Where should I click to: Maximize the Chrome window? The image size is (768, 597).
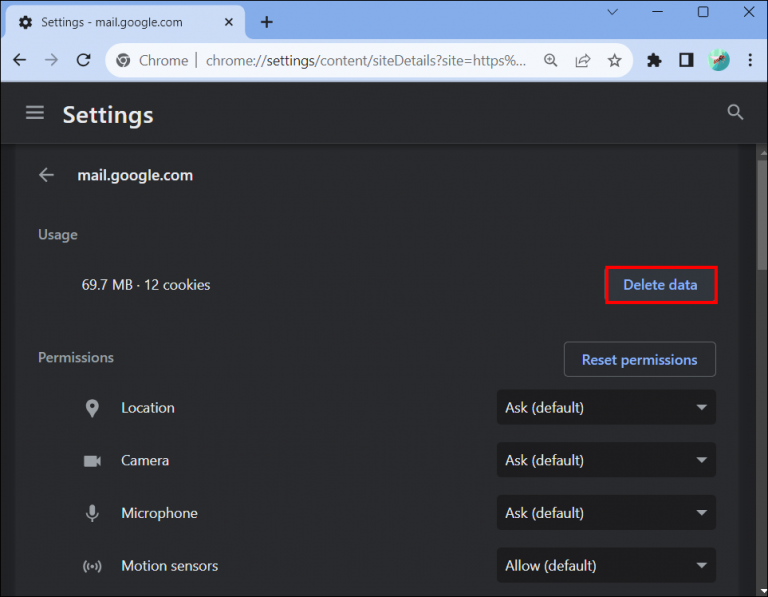coord(703,12)
